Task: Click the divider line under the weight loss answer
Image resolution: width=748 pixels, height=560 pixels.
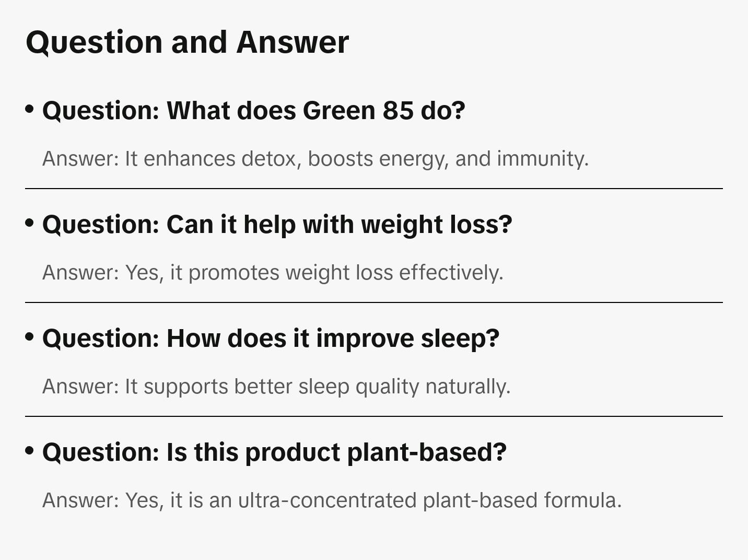Action: click(x=373, y=302)
